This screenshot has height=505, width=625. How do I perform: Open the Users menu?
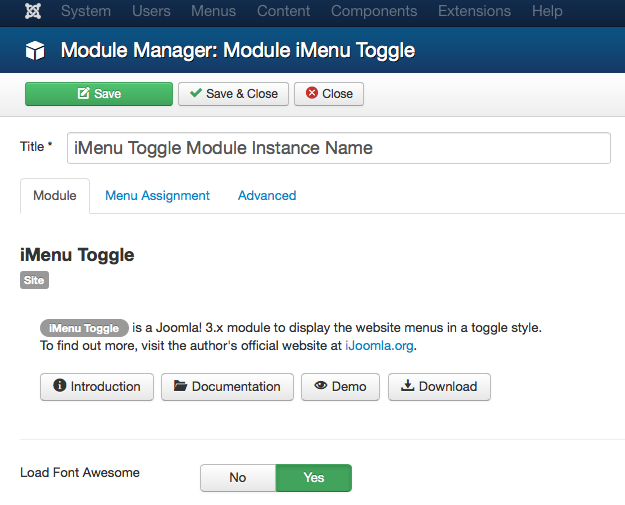tap(151, 11)
